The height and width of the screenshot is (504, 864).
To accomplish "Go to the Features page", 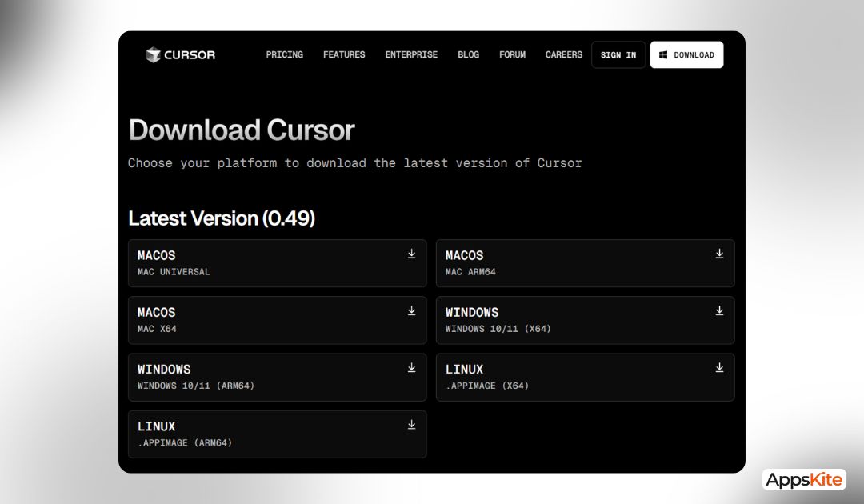I will (344, 54).
